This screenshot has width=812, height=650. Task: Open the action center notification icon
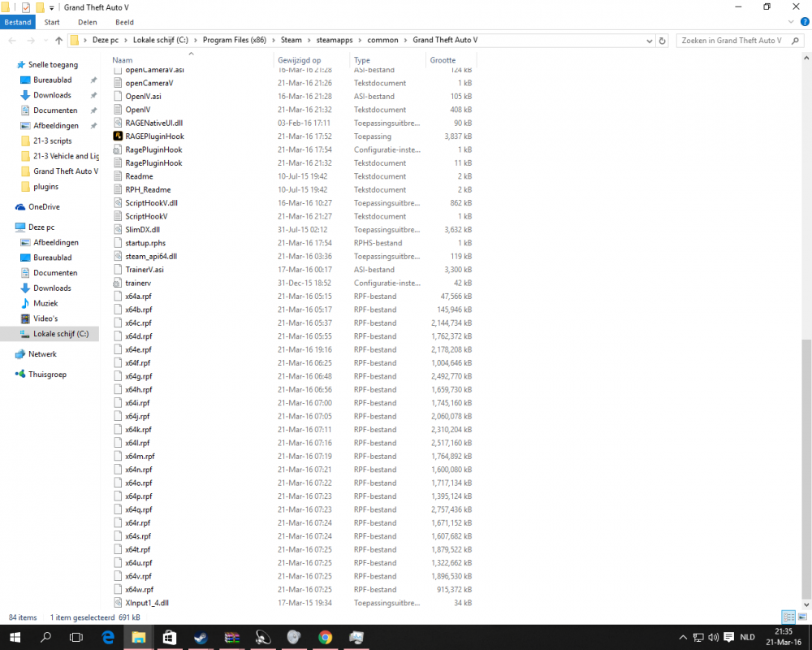coord(728,637)
